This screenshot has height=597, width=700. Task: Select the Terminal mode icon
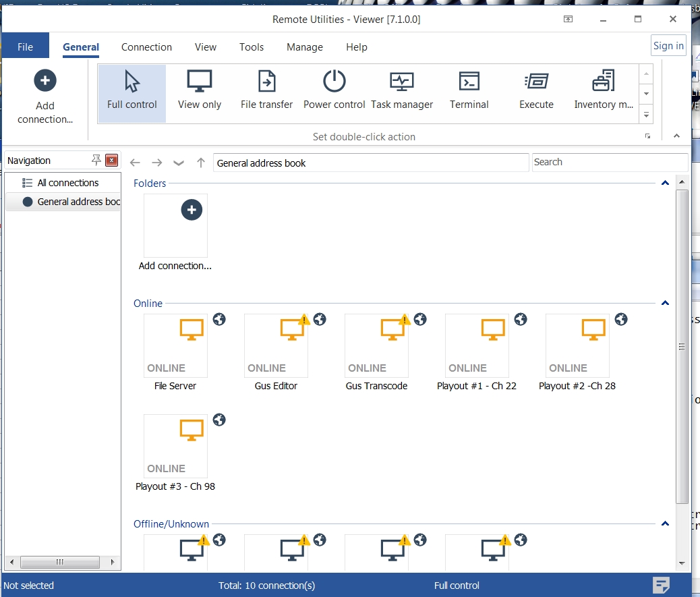[469, 82]
